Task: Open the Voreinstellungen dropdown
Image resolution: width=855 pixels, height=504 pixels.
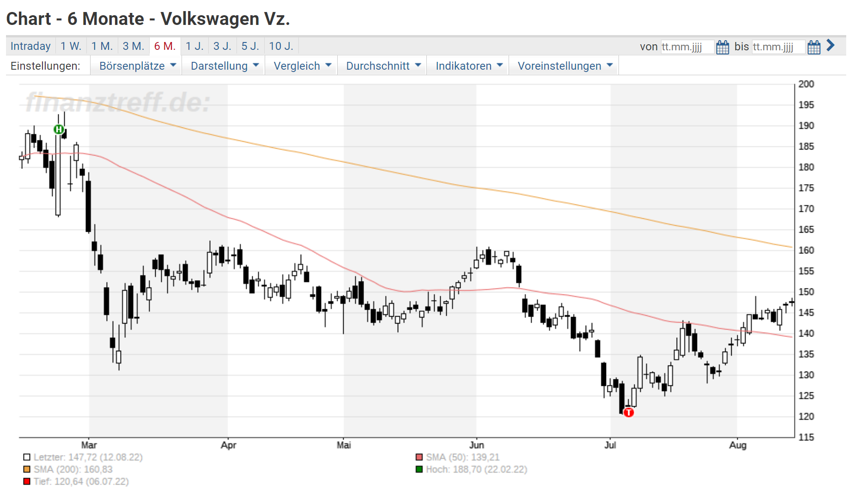Action: pos(564,66)
